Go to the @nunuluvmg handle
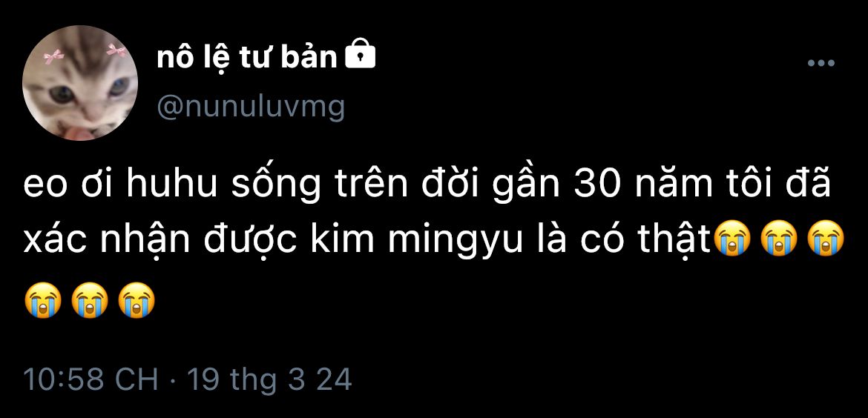Screen dimensions: 868x418 [251, 107]
